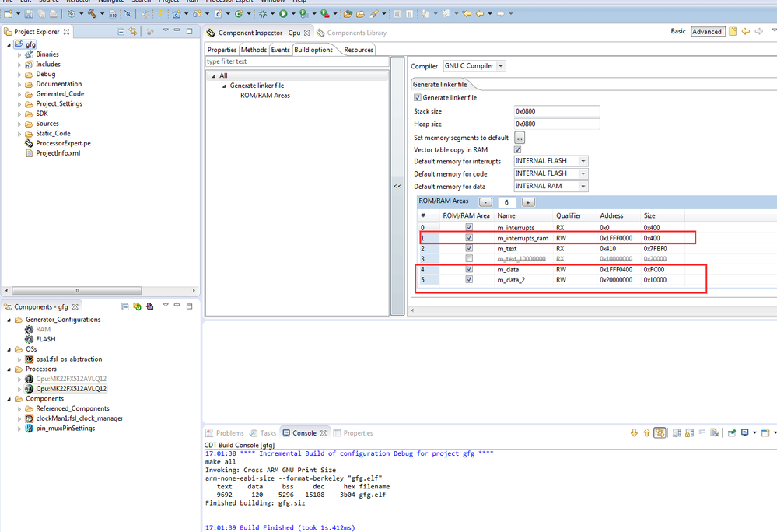Open the Properties tab in inspector
This screenshot has height=532, width=777.
(x=222, y=50)
